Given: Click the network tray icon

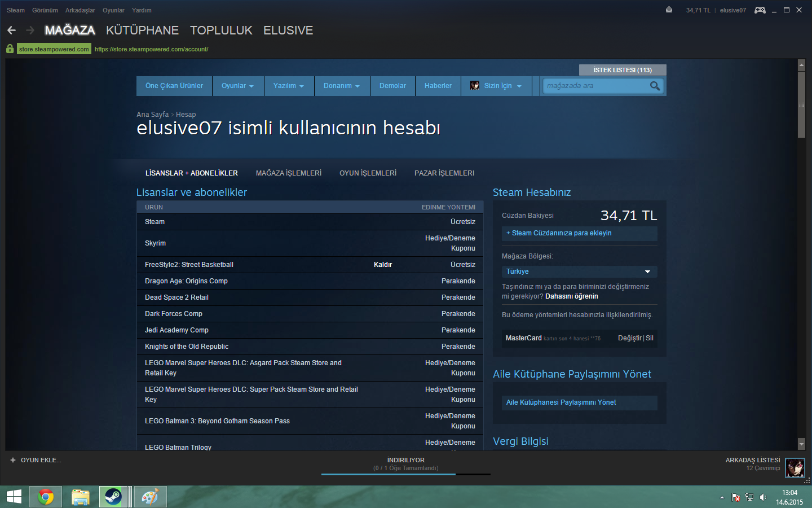Looking at the screenshot, I should [x=749, y=497].
